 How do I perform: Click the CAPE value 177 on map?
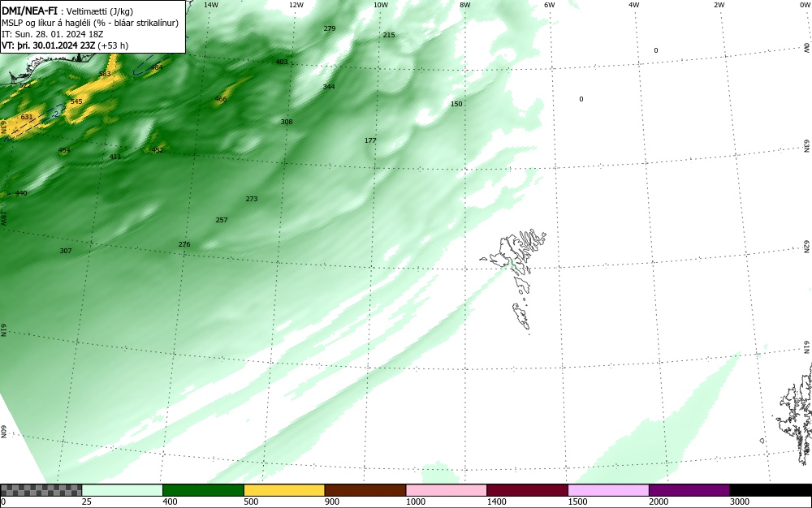coord(370,140)
